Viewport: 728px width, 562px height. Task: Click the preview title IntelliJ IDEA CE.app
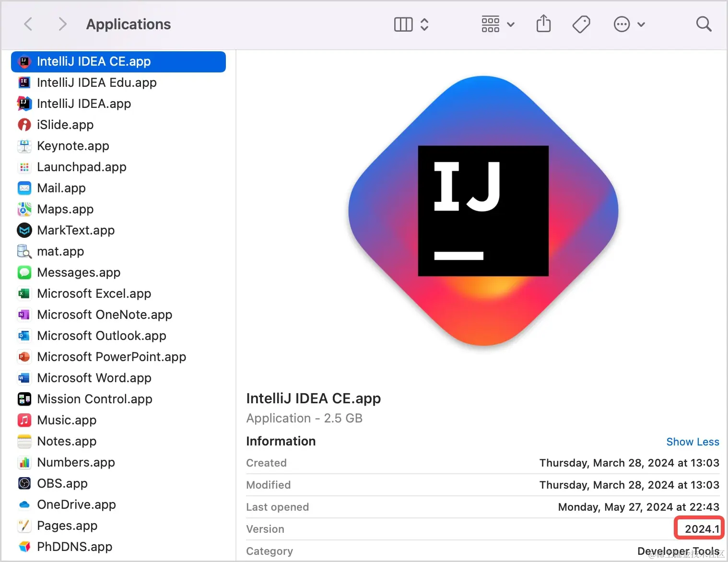314,398
